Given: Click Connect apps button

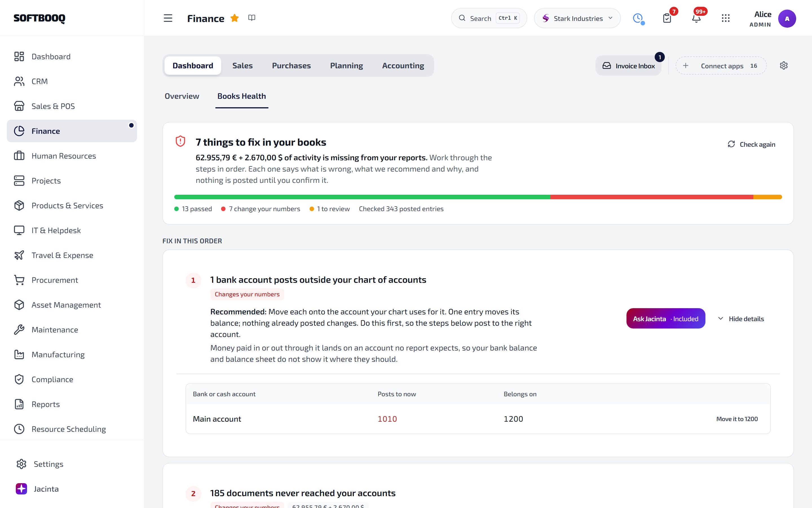Looking at the screenshot, I should [721, 65].
